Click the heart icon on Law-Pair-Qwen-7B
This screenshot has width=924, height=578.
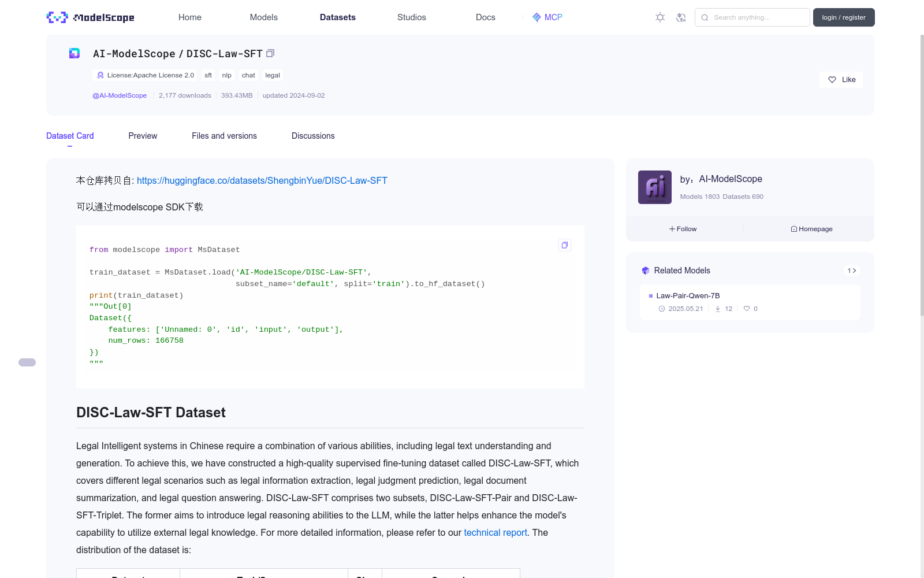pyautogui.click(x=747, y=309)
